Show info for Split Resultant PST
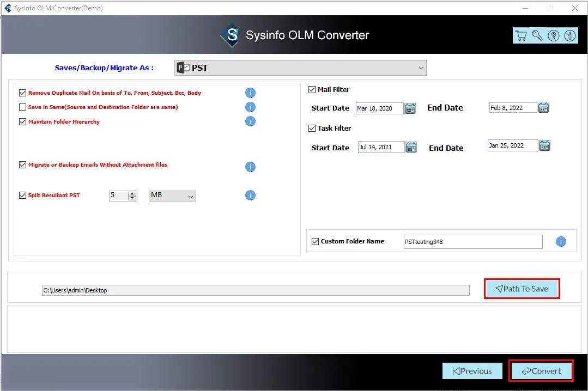 click(x=250, y=195)
